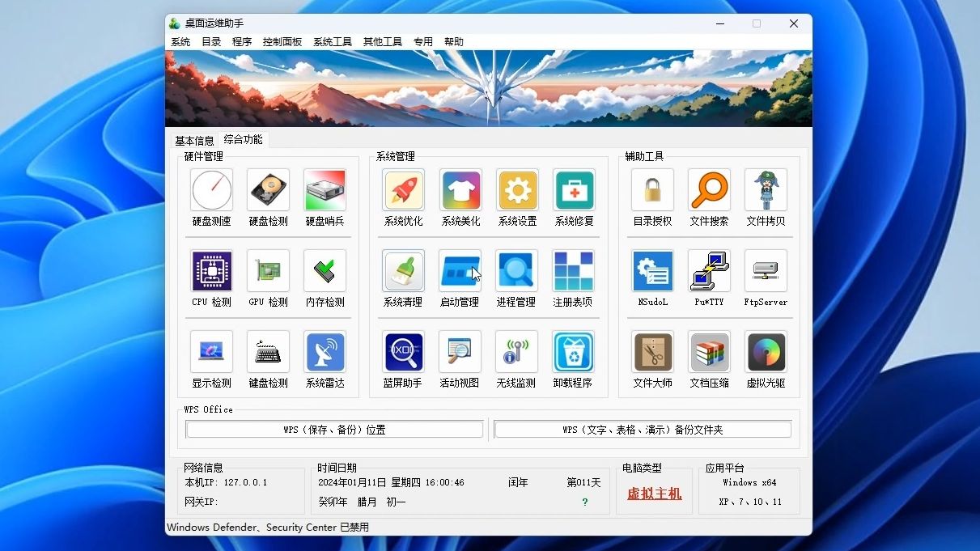Open the 控制面板 menu
This screenshot has height=551, width=980.
pyautogui.click(x=282, y=42)
